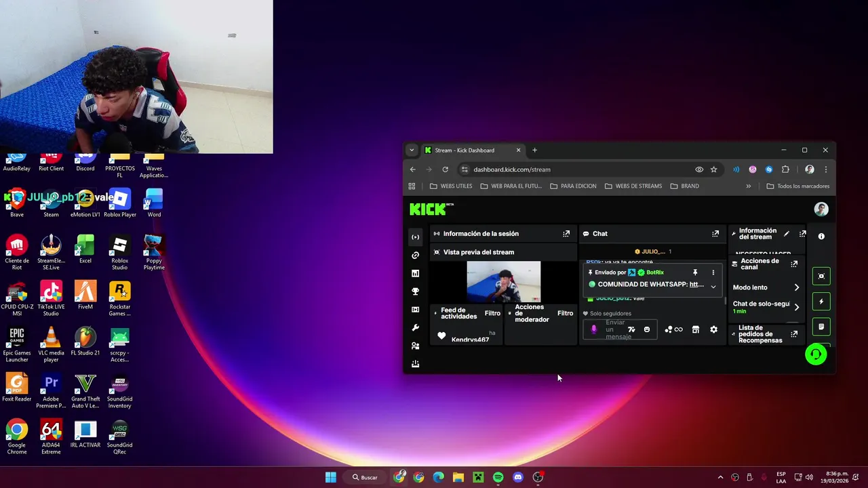
Task: Open the stream section in Kick sidebar
Action: [x=416, y=237]
